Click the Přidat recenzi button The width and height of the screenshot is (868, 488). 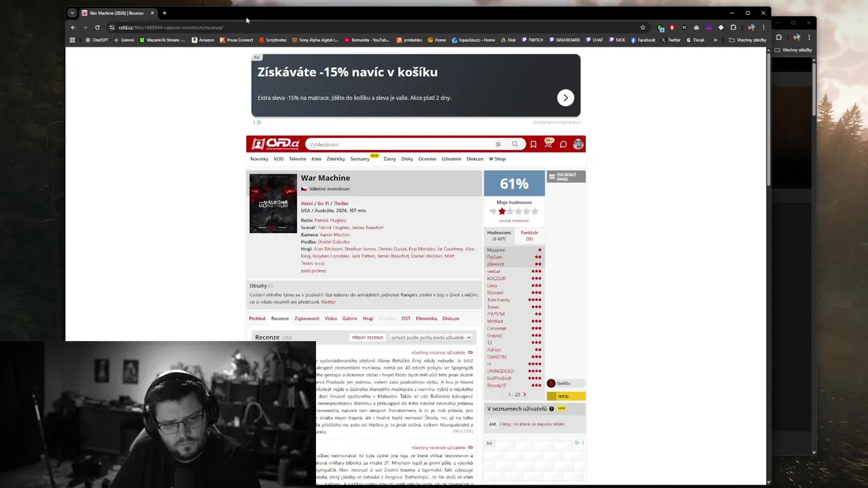coord(368,337)
